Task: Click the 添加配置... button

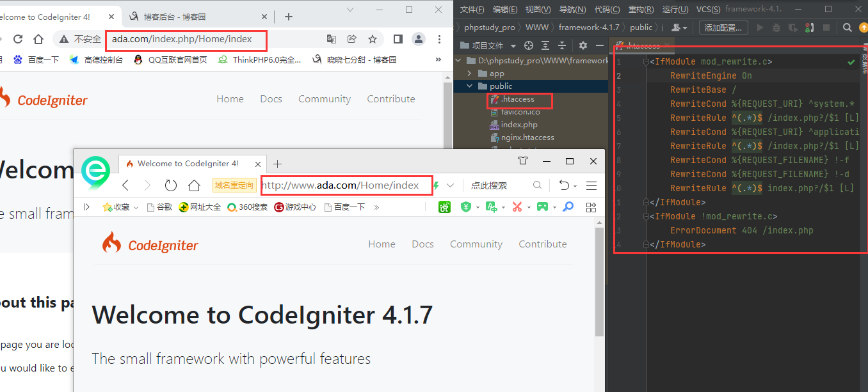Action: (x=723, y=27)
